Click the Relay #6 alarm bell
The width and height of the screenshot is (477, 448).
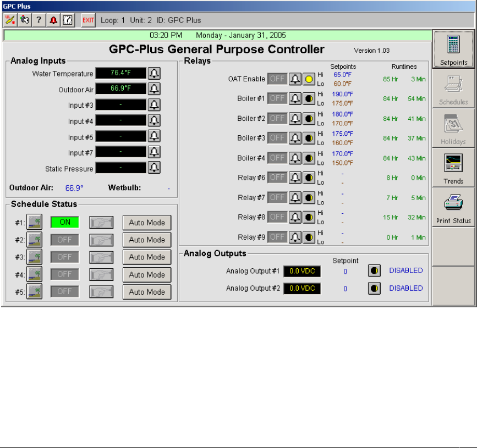295,178
